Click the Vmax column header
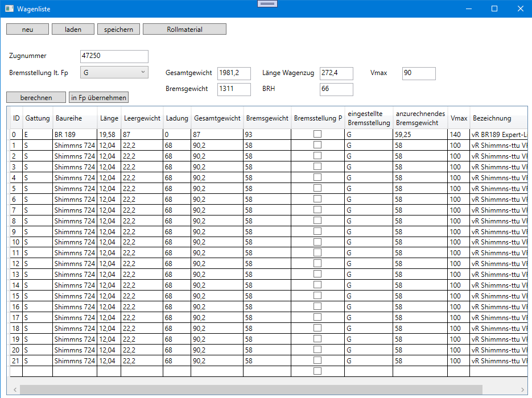The height and width of the screenshot is (398, 532). 459,118
